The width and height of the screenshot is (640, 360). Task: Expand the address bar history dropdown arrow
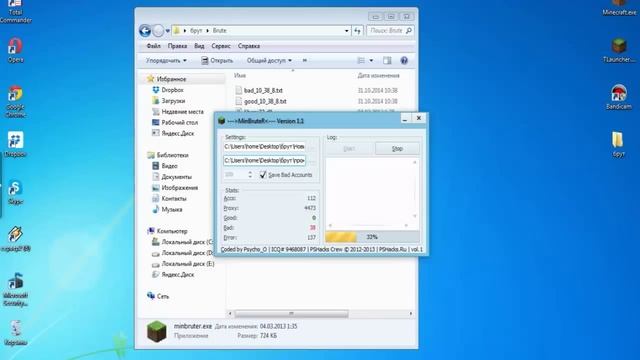click(347, 31)
